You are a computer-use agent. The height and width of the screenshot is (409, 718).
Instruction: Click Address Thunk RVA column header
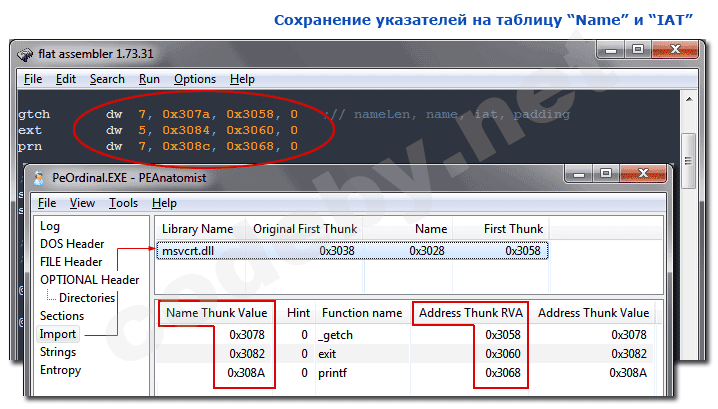click(471, 313)
